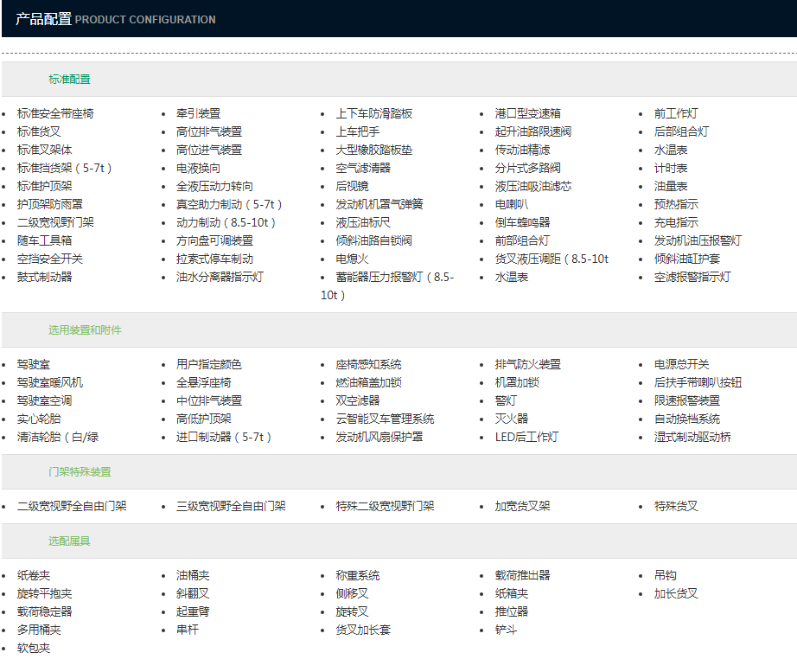
Task: Select the 标准配置 section header
Action: tap(69, 80)
